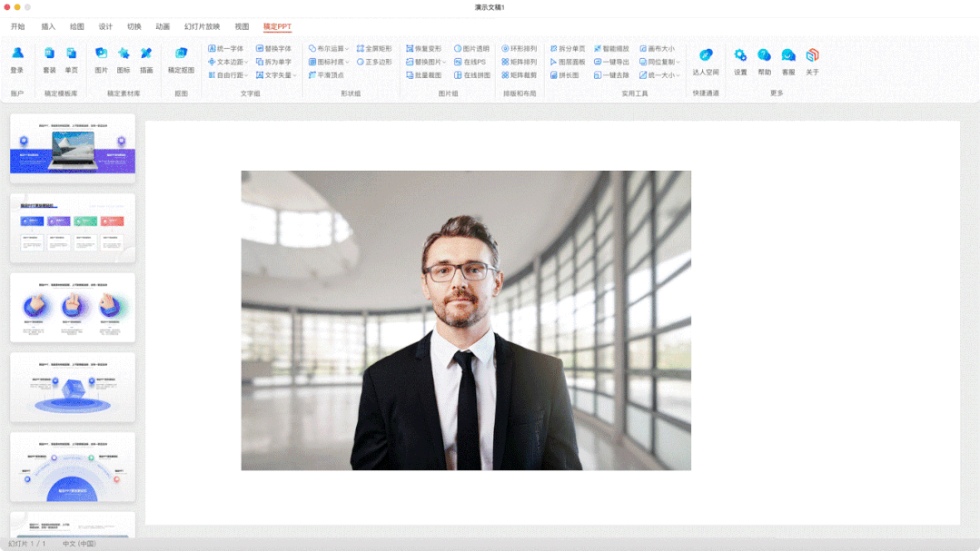Open the 设置 settings gear
980x551 pixels.
pyautogui.click(x=740, y=55)
